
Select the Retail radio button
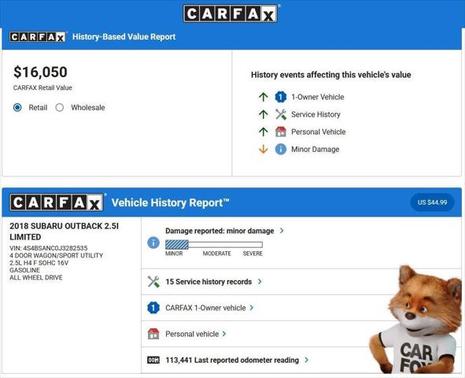(x=17, y=107)
